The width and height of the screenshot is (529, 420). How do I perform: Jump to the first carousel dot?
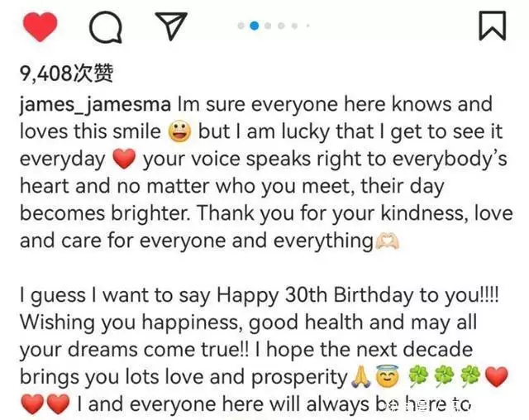click(x=241, y=26)
